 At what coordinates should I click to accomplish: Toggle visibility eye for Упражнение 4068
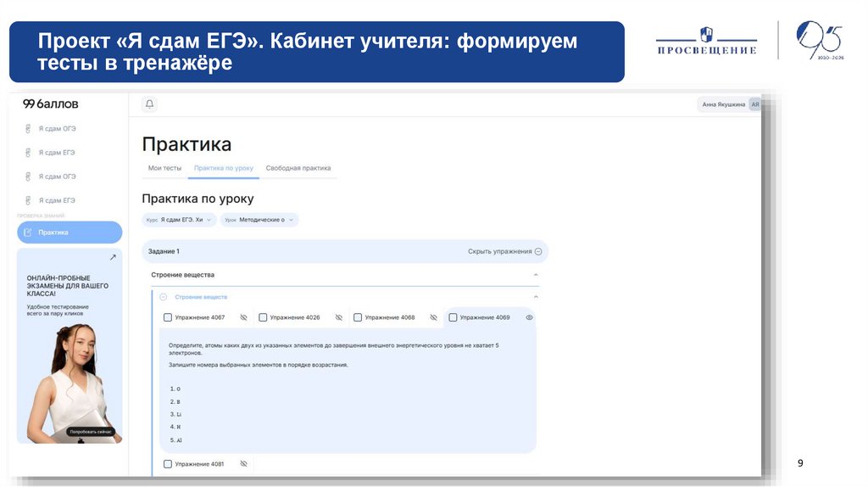point(433,317)
